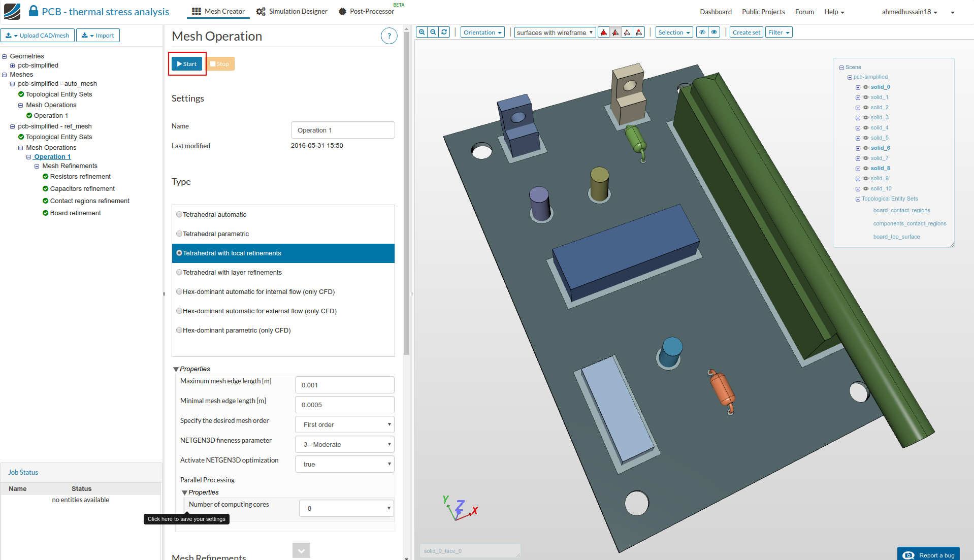Screen dimensions: 974x560
Task: Click the mesh settings panel vertical scrollbar
Action: coord(406,193)
